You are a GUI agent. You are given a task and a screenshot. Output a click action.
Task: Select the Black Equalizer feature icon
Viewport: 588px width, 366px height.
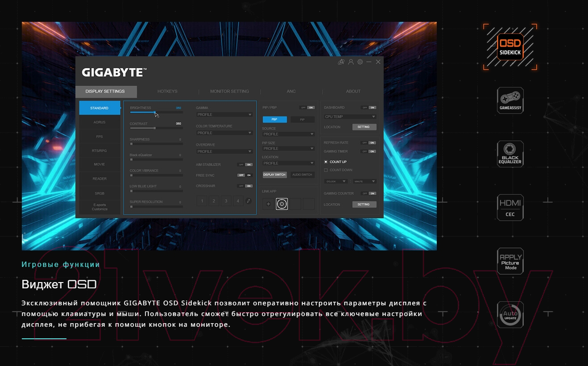[510, 154]
